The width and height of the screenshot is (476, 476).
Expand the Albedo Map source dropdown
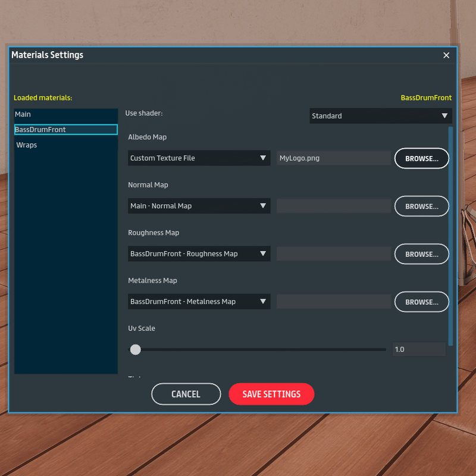(199, 158)
